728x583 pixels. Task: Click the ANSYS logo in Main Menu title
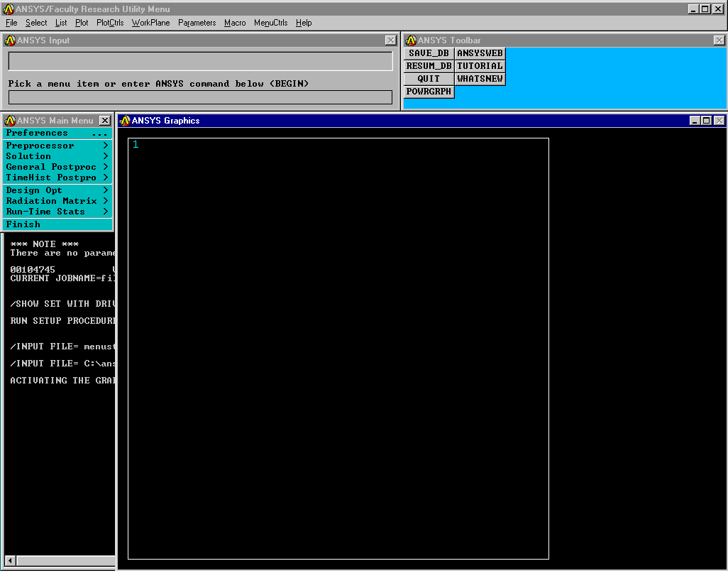10,121
